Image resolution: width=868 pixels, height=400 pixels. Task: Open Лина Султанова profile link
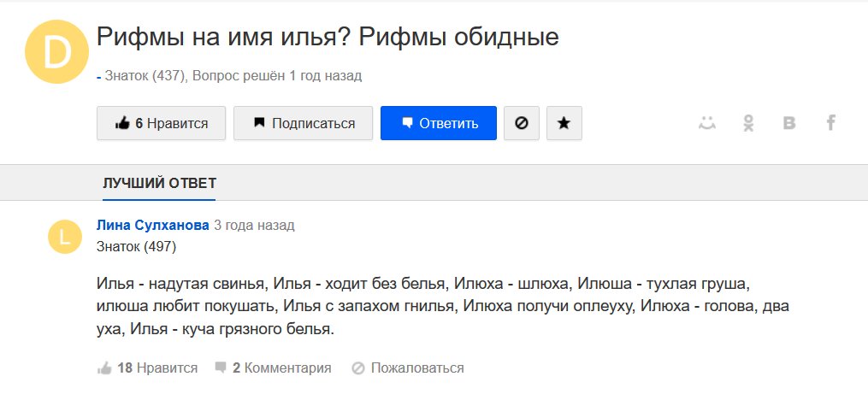click(x=153, y=226)
